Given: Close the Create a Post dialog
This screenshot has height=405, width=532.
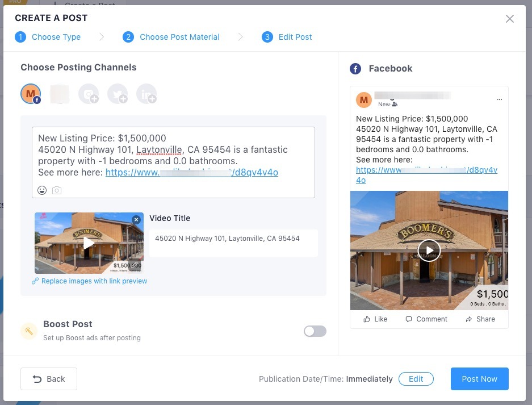Looking at the screenshot, I should point(509,19).
